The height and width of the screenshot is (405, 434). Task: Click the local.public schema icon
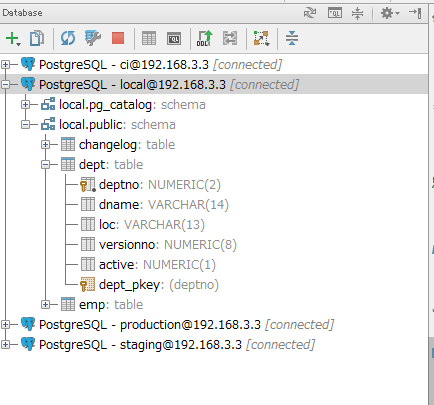click(48, 124)
